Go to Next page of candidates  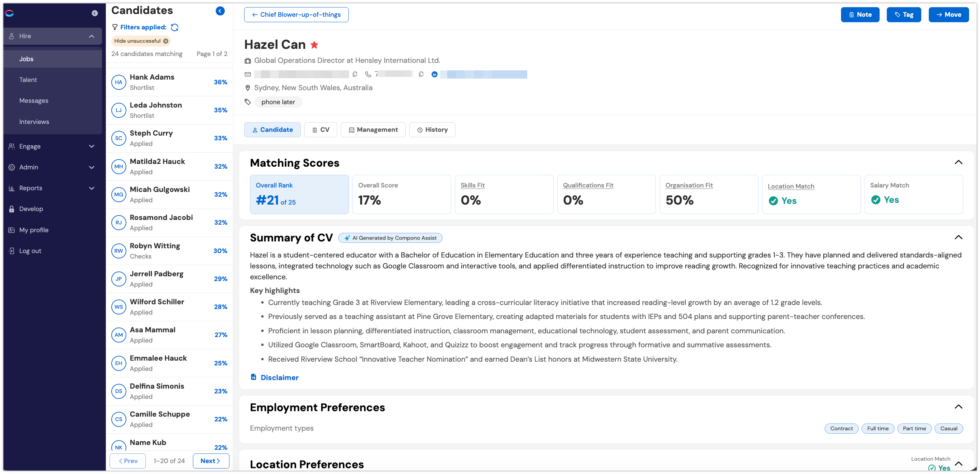tap(211, 461)
